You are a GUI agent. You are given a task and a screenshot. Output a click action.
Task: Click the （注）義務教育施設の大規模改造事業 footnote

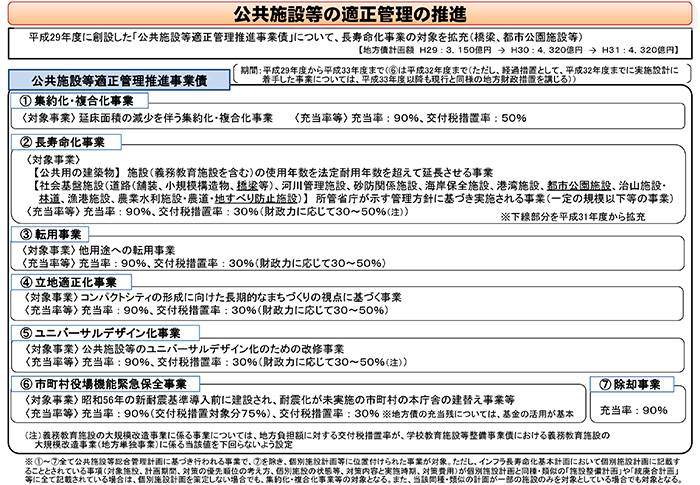point(317,440)
